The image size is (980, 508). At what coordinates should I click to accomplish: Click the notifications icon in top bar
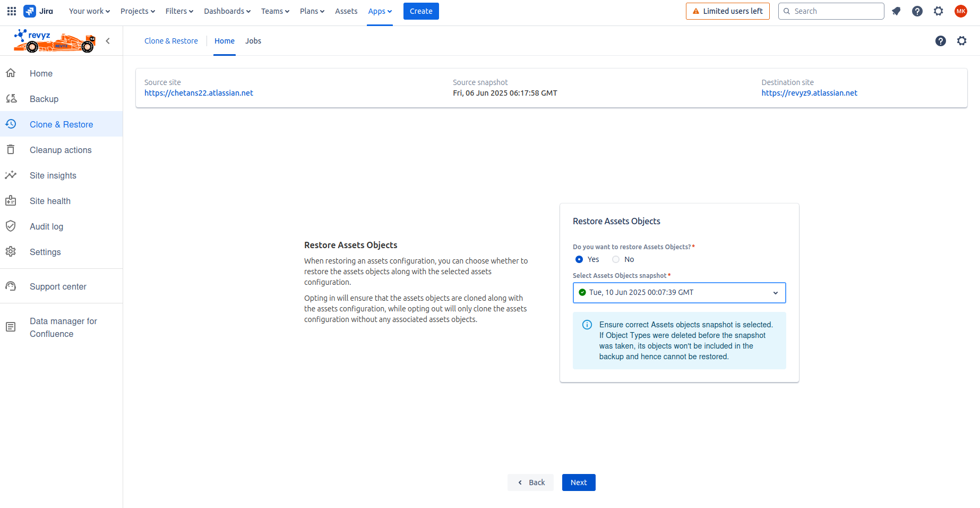pyautogui.click(x=896, y=11)
